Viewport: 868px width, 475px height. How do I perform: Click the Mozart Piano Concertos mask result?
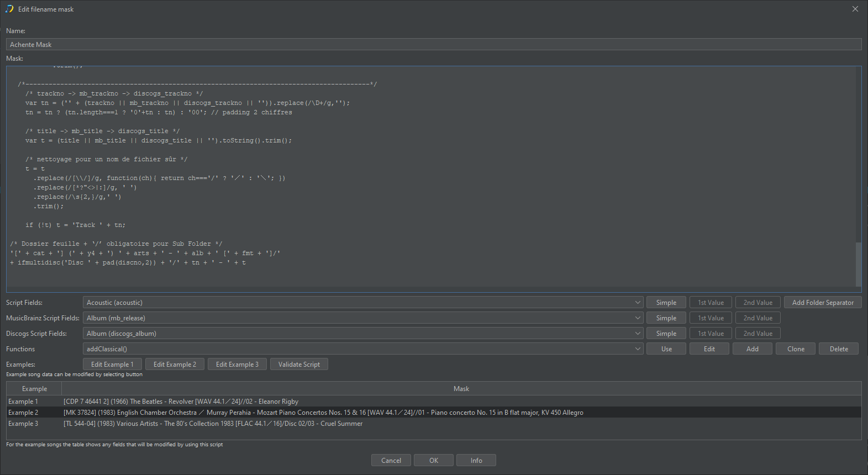point(323,413)
